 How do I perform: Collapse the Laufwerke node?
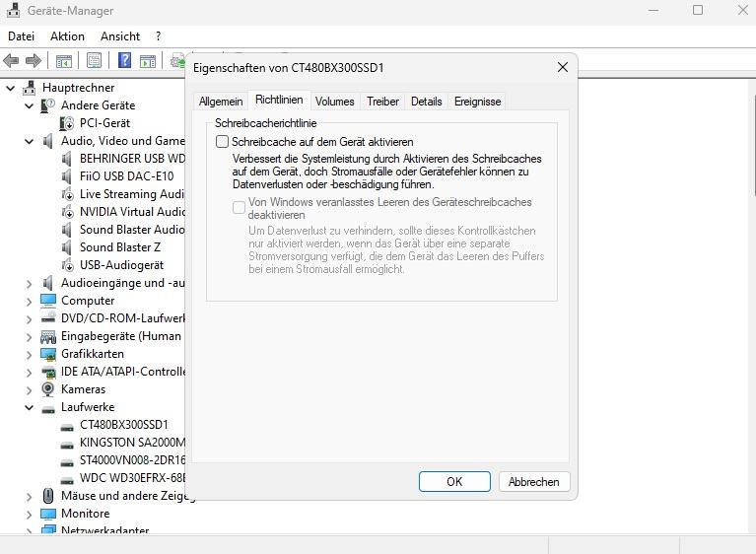tap(29, 408)
